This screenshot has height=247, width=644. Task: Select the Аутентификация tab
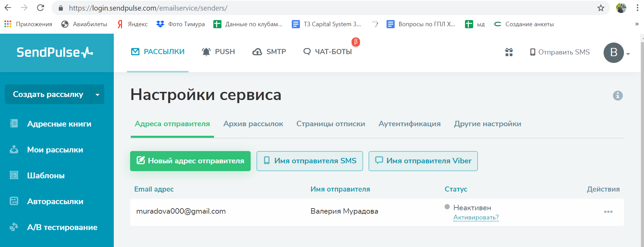point(409,124)
